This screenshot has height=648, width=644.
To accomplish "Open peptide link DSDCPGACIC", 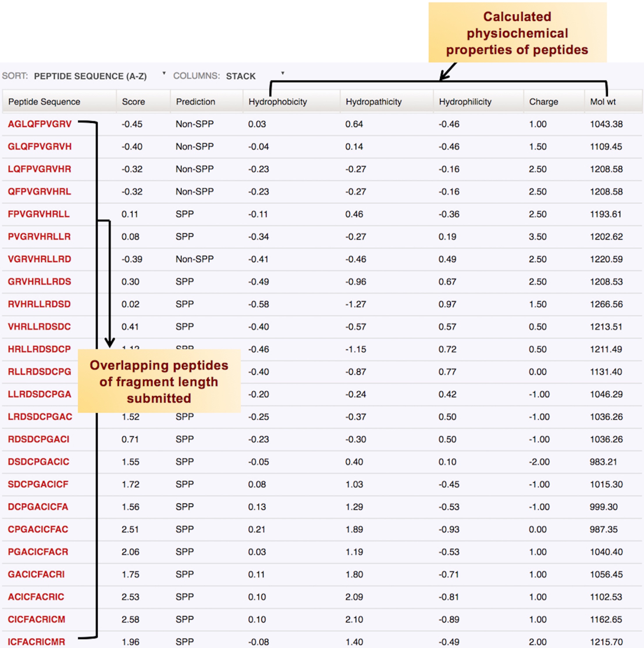I will click(x=38, y=462).
